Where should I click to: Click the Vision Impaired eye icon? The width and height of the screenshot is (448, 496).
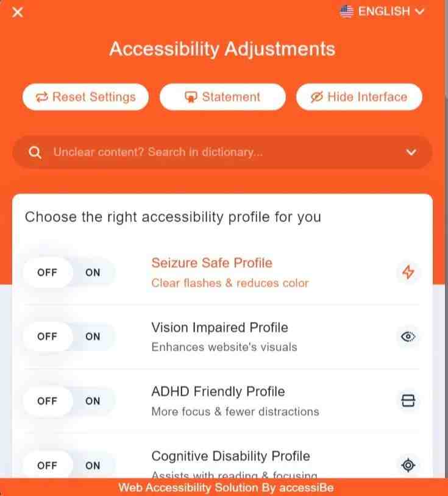coord(408,336)
